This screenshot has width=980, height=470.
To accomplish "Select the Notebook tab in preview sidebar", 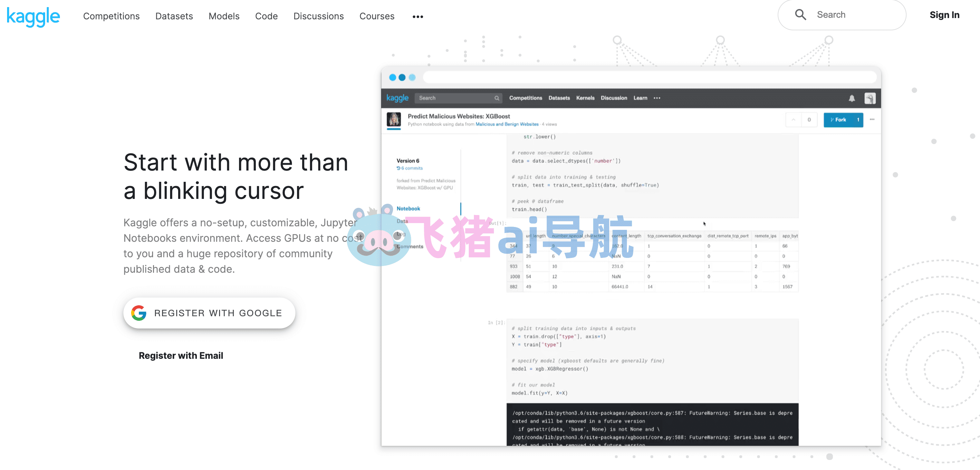I will tap(408, 209).
